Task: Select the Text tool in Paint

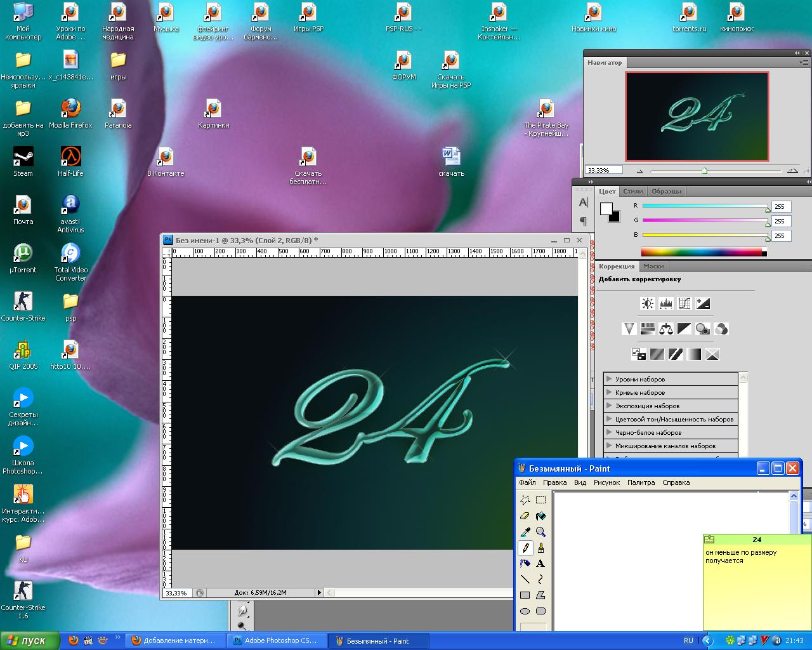Action: click(540, 564)
